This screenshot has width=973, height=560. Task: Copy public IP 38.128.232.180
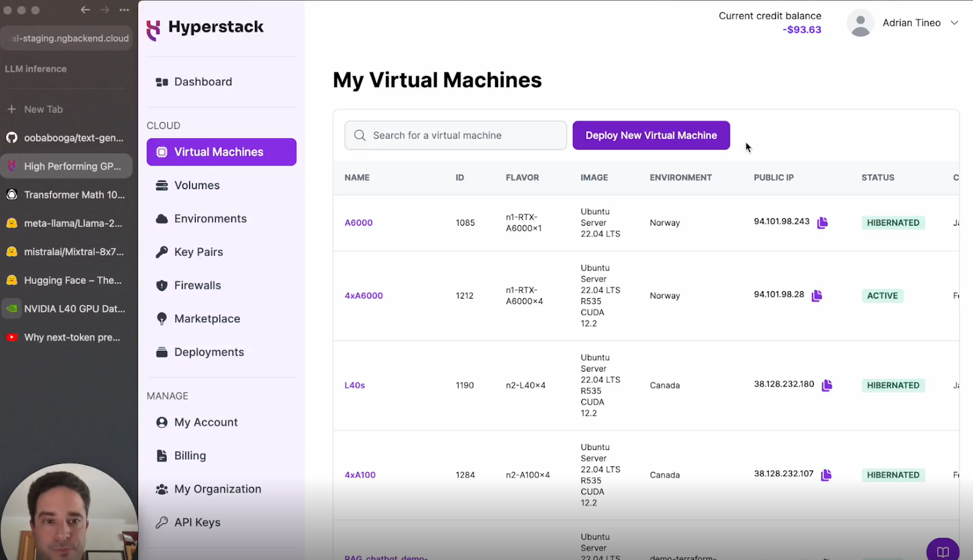[827, 385]
